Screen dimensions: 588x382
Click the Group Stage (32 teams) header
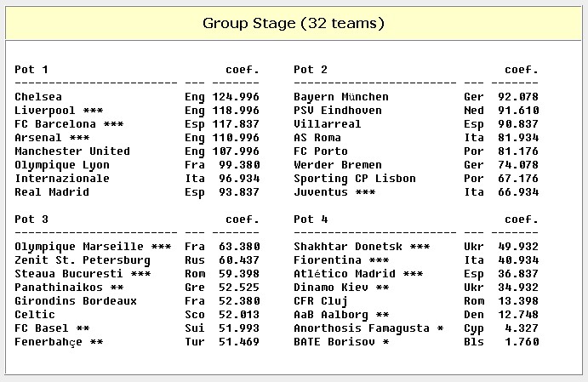coord(294,23)
